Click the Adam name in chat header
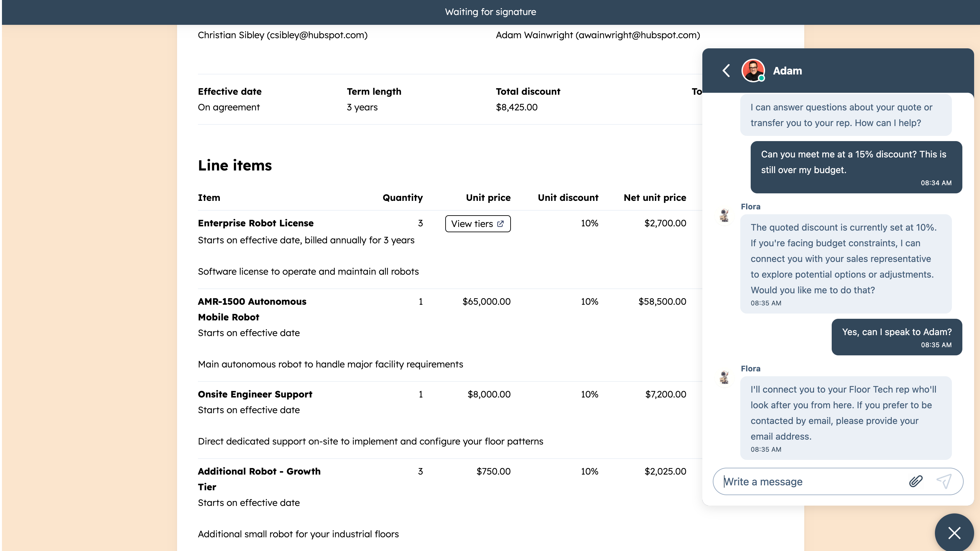The height and width of the screenshot is (551, 980). [x=787, y=71]
